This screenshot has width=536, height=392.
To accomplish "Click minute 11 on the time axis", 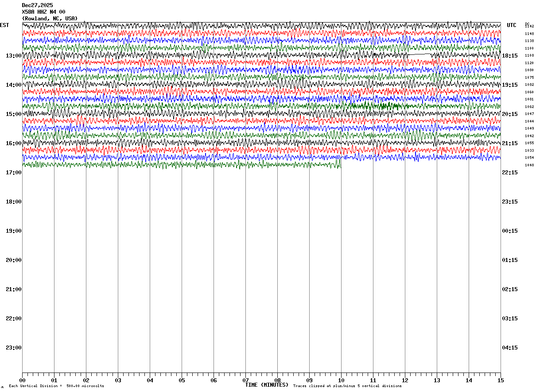I will [x=373, y=380].
